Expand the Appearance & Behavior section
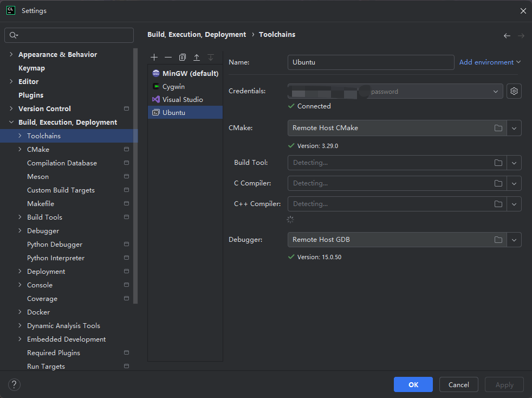This screenshot has width=532, height=398. pyautogui.click(x=11, y=55)
